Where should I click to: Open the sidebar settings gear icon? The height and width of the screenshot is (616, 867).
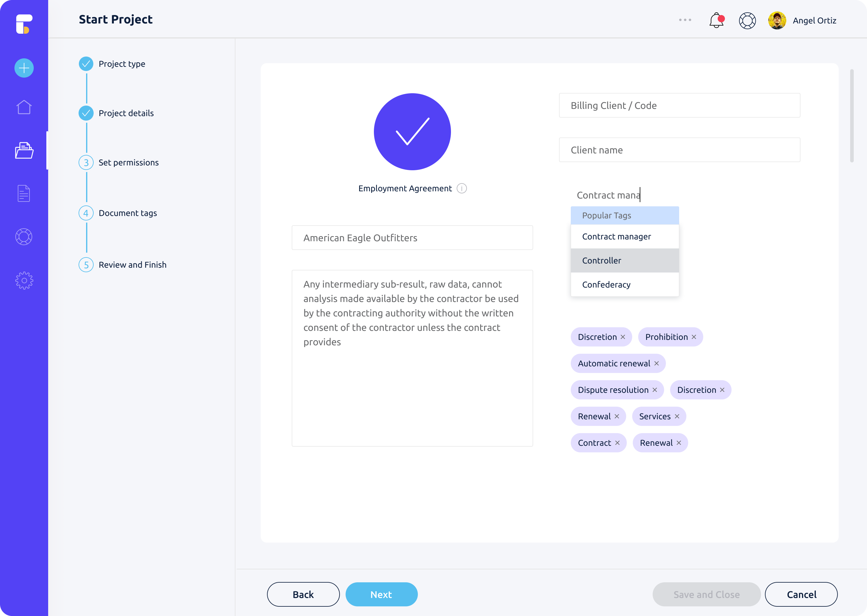tap(24, 281)
